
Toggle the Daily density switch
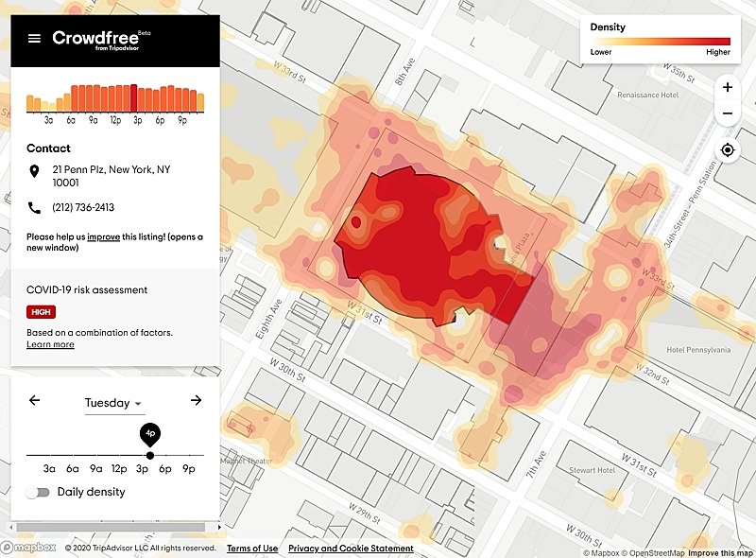(38, 493)
